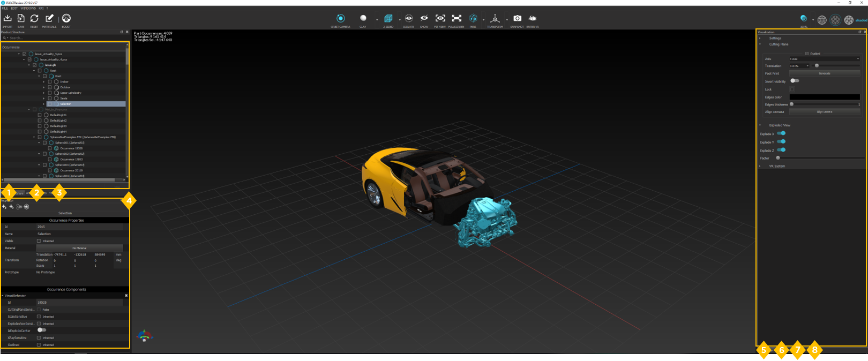Click the No Material button in Inspector

click(79, 248)
